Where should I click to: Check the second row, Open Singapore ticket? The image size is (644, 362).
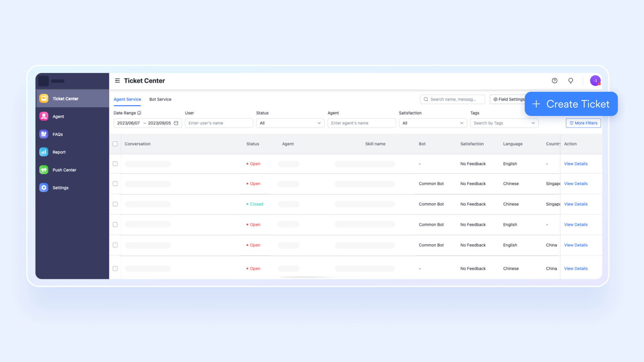(115, 184)
